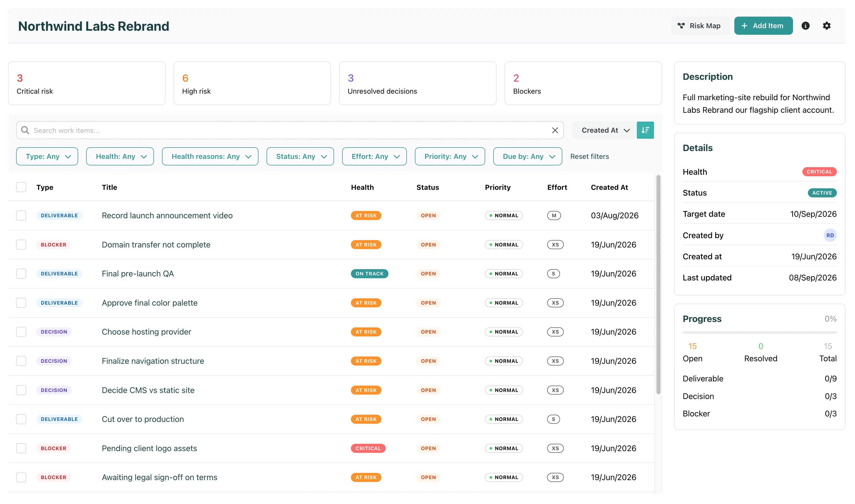Click the work items table scrollbar
The height and width of the screenshot is (504, 855).
(x=658, y=285)
